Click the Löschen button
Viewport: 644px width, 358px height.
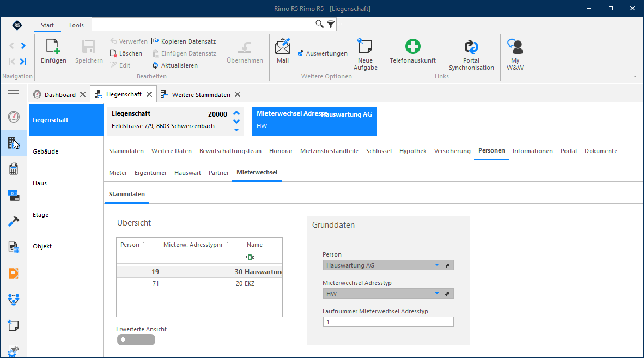click(x=126, y=53)
